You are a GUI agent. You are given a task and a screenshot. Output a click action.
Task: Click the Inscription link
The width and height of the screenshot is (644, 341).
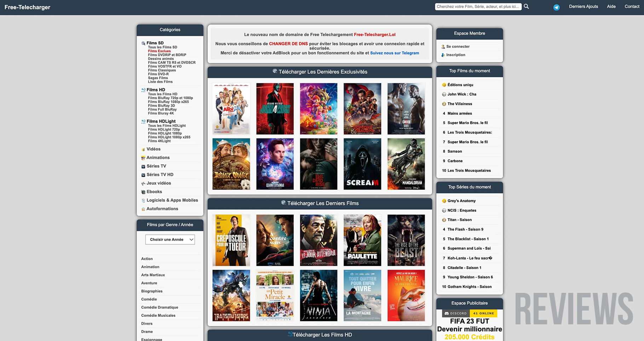coord(456,55)
